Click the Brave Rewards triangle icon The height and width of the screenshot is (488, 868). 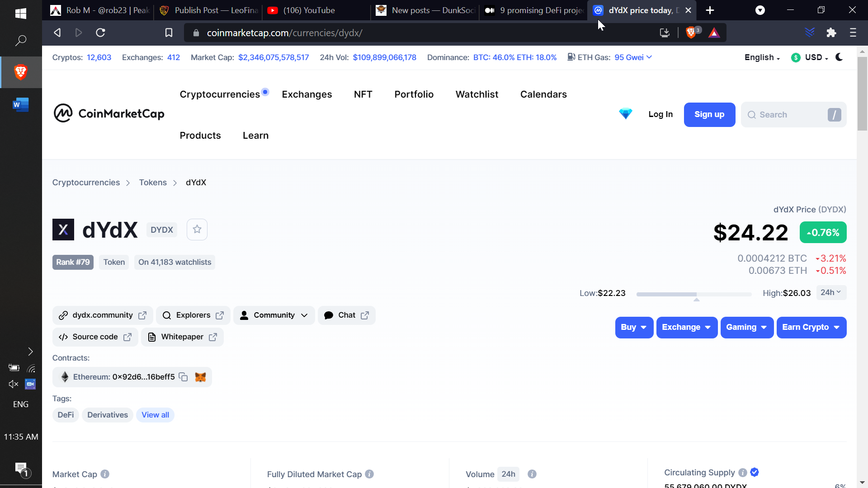[x=714, y=33]
